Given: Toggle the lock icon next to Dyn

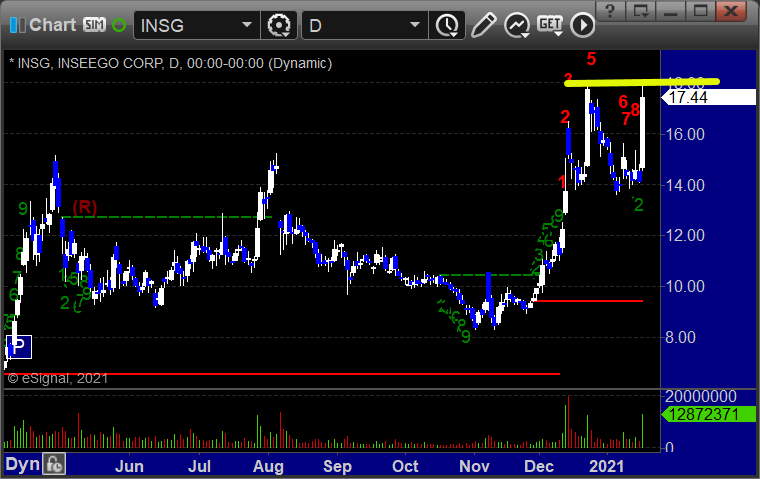Looking at the screenshot, I should pyautogui.click(x=54, y=464).
